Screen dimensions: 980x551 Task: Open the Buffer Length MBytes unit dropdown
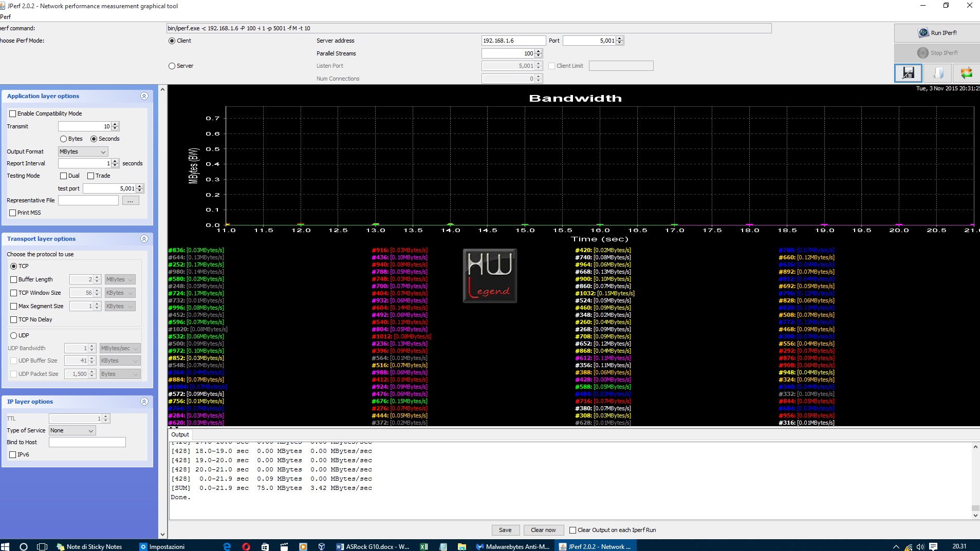click(x=120, y=279)
